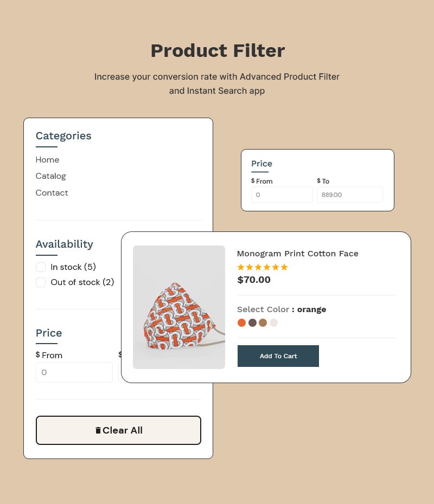The height and width of the screenshot is (504, 434).
Task: Select the Catalog category
Action: tap(50, 176)
